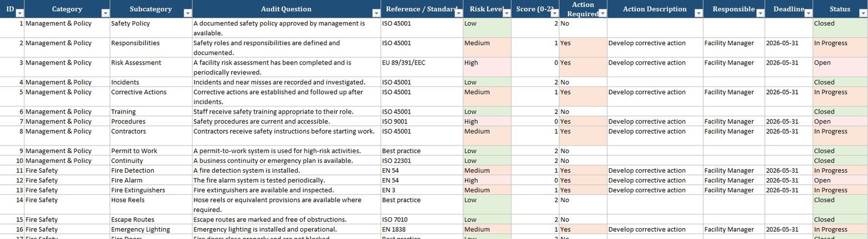
Task: Open the ID column filter dropdown
Action: pos(20,13)
